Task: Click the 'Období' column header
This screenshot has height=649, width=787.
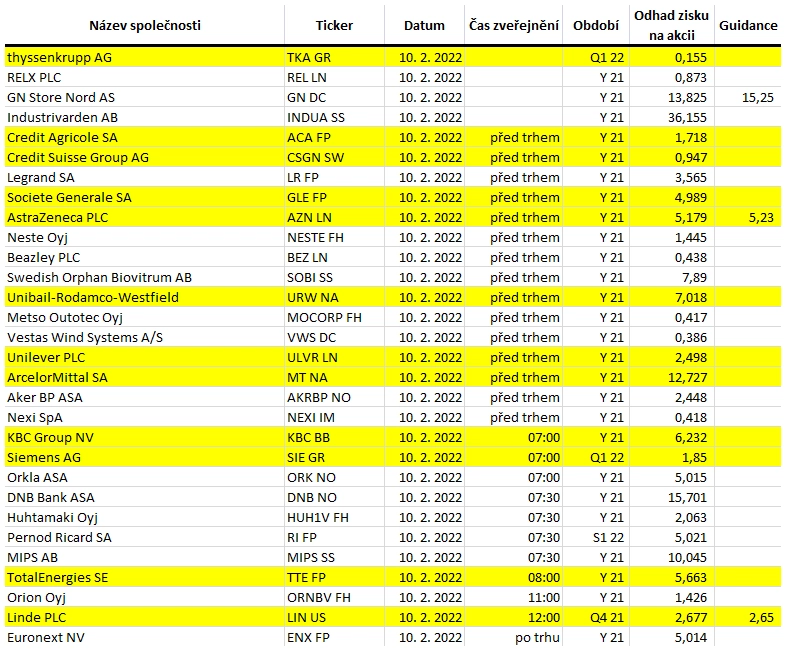Action: click(596, 26)
